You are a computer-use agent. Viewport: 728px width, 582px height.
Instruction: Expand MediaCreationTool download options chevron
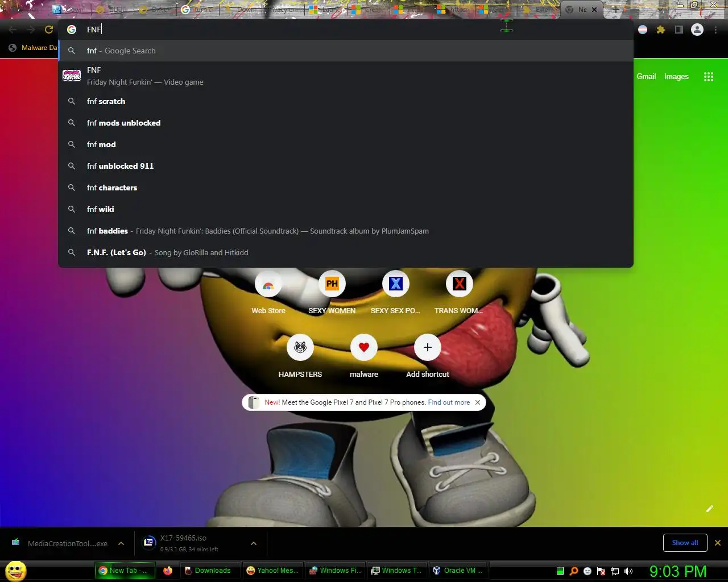(121, 543)
